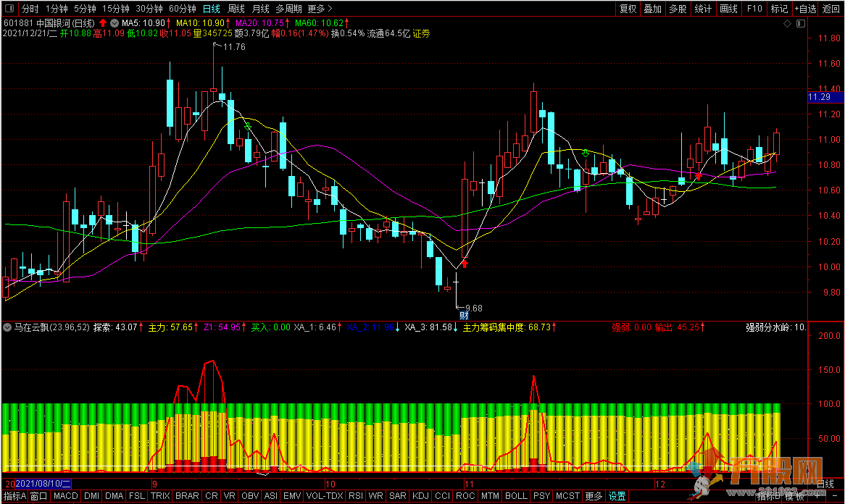Switch the indicator to WR
The image size is (845, 504).
pos(375,496)
